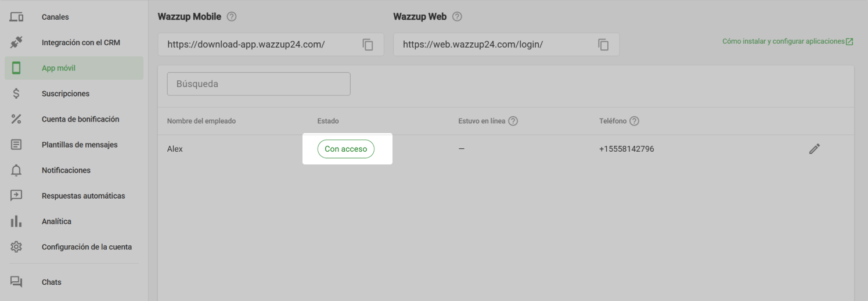Screen dimensions: 868x301
Task: Click the Canales devices icon
Action: pos(16,17)
